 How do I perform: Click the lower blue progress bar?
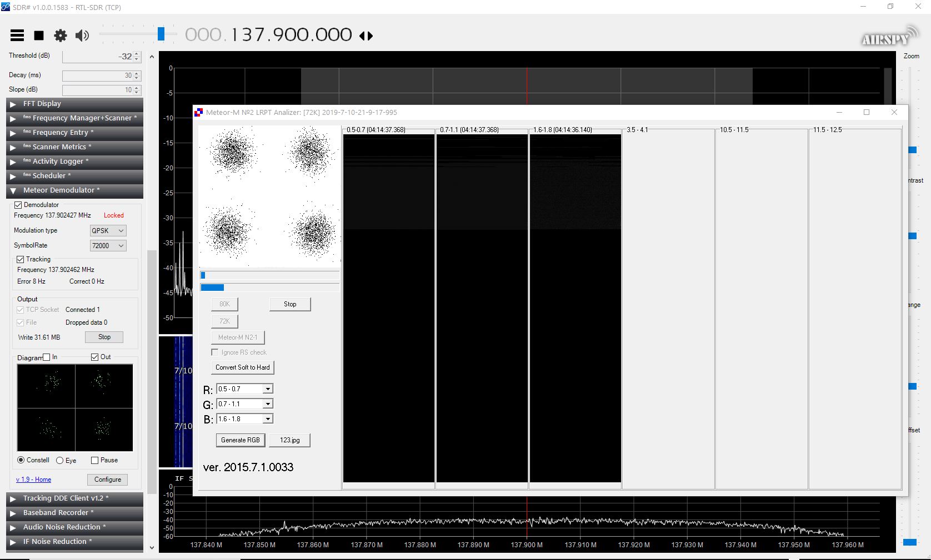coord(270,287)
